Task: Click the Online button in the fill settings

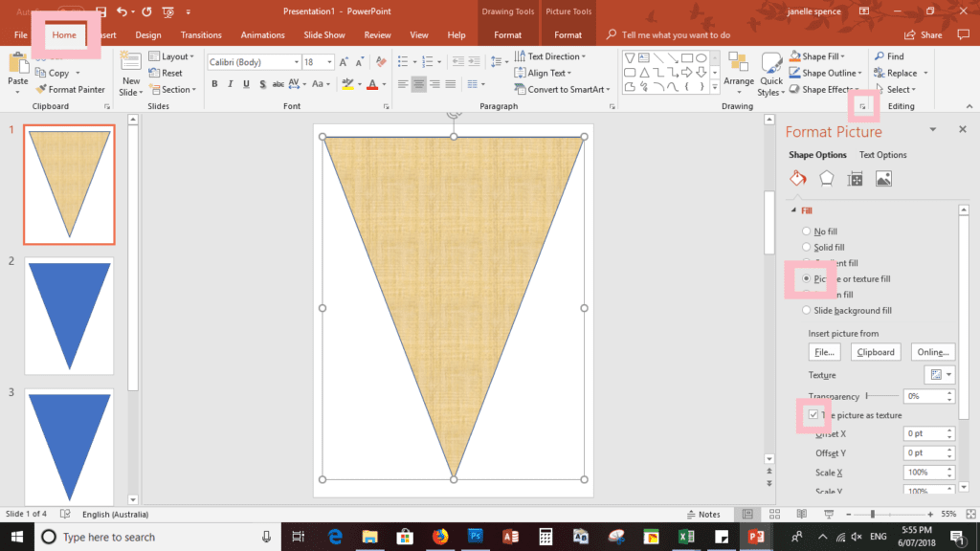Action: click(933, 351)
